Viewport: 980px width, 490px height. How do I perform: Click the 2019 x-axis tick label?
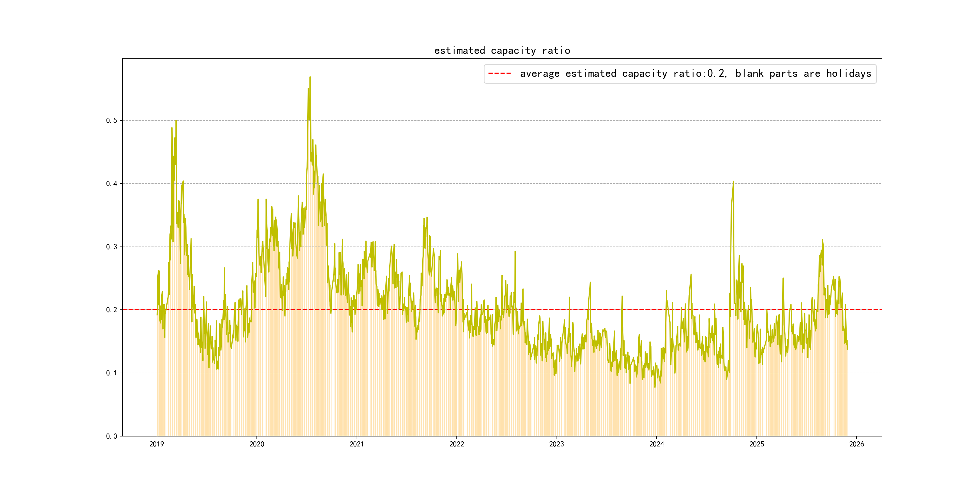[x=156, y=444]
